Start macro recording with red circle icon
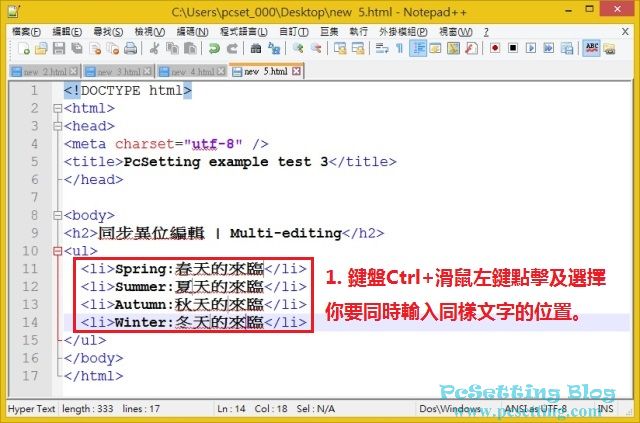The image size is (640, 423). tap(495, 48)
